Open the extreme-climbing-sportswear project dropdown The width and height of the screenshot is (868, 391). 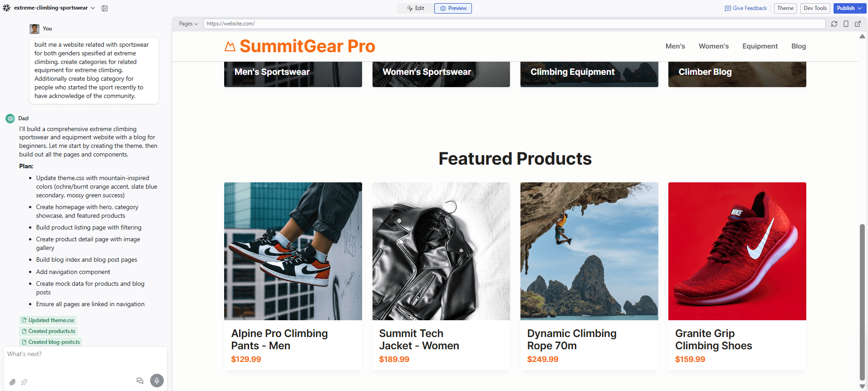pyautogui.click(x=54, y=8)
